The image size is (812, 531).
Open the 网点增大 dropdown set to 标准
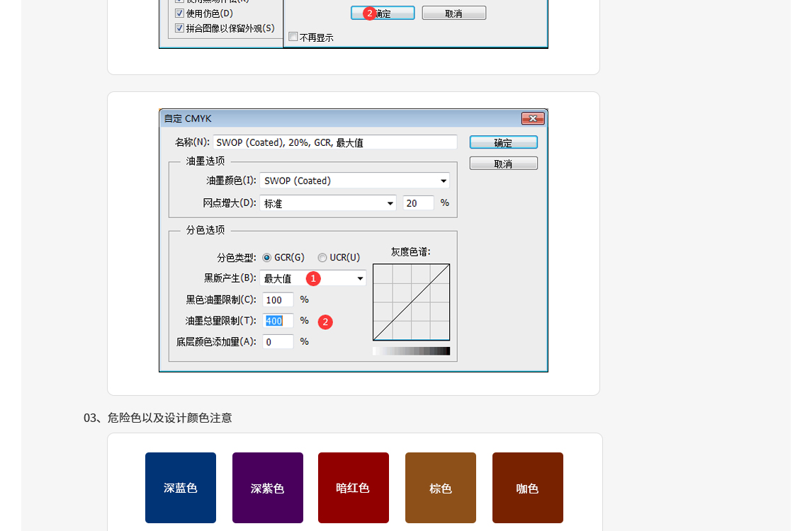[x=327, y=203]
